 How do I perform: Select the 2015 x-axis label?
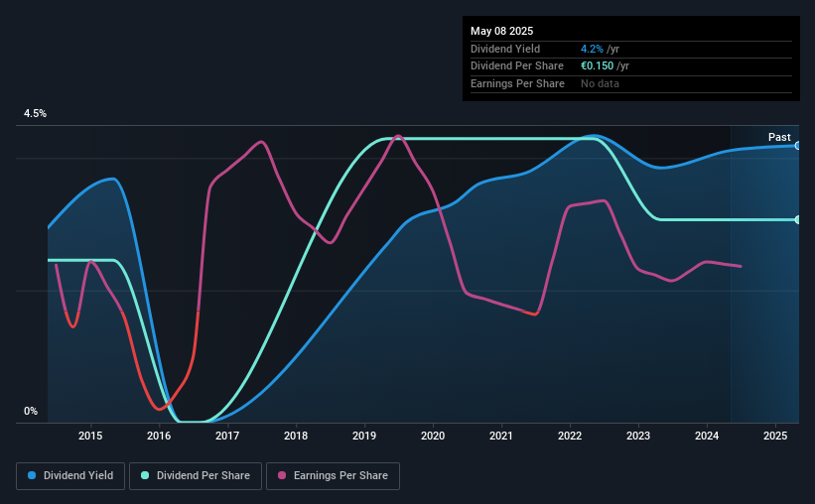point(90,436)
